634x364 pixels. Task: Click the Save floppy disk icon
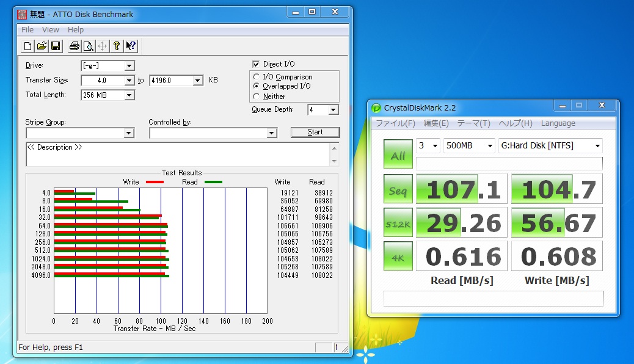(56, 46)
